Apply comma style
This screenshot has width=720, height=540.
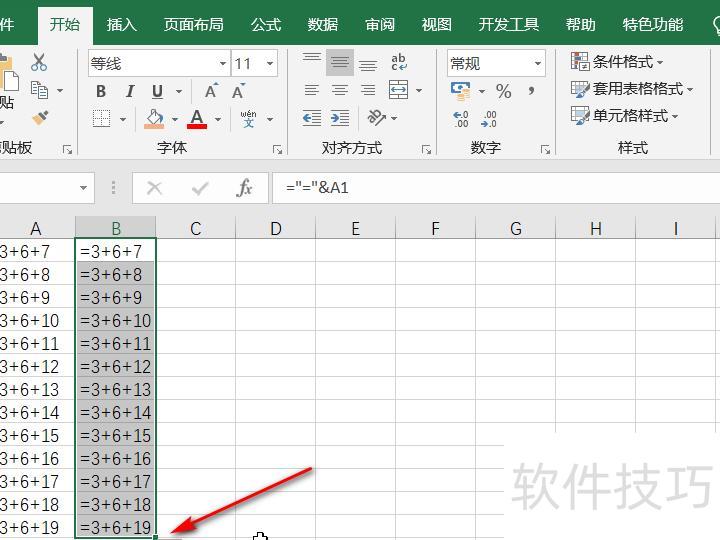click(531, 91)
